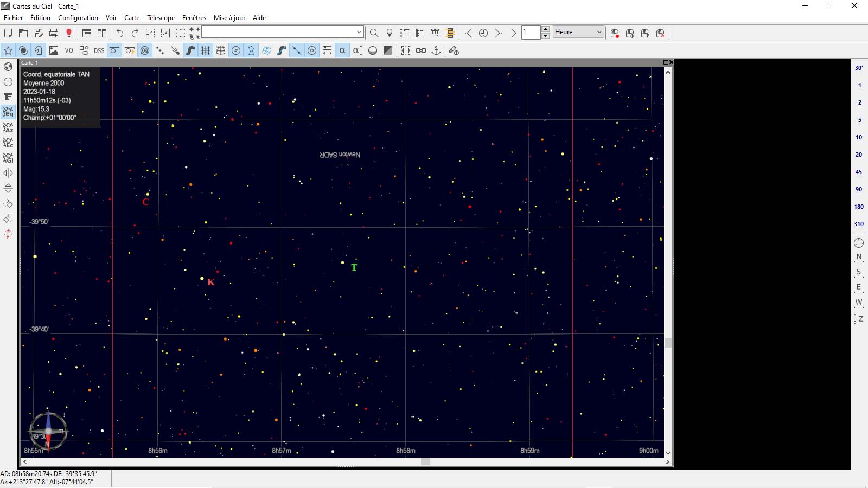Click the print chart icon

coord(54,33)
